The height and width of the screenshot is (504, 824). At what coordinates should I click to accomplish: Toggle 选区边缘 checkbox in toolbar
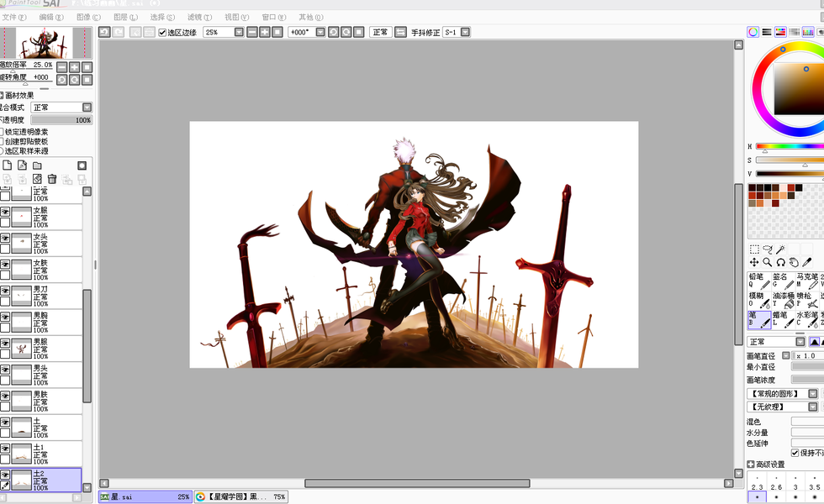click(162, 32)
